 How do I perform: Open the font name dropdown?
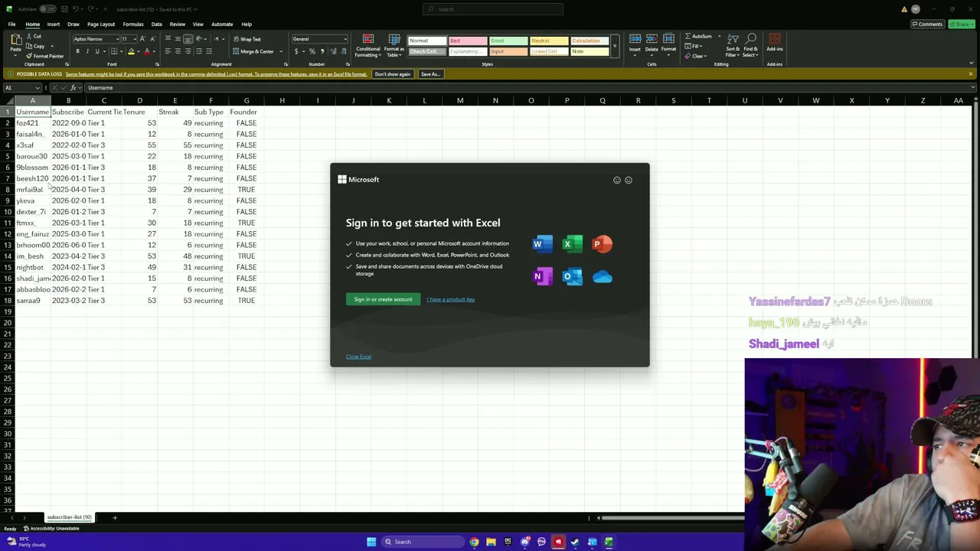pyautogui.click(x=119, y=39)
